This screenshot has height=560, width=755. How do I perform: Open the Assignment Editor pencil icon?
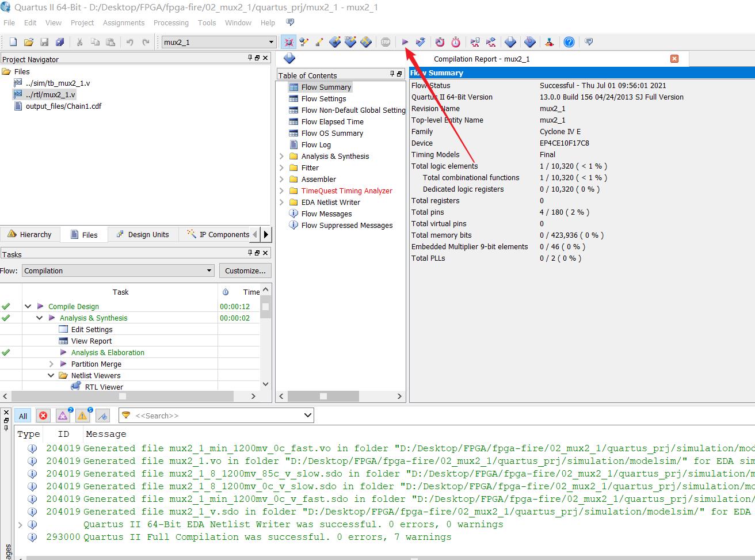tap(319, 42)
